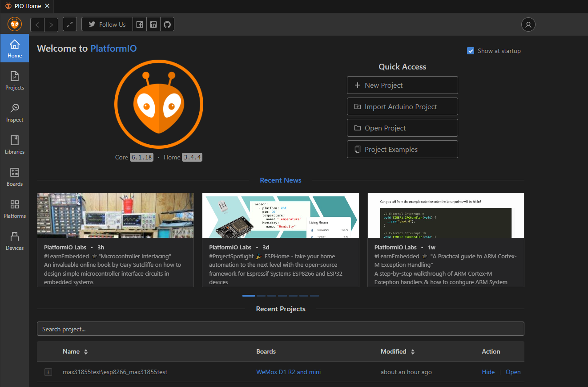Viewport: 588px width, 387px height.
Task: Click WeMos D1 R2 and mini link
Action: pos(288,372)
